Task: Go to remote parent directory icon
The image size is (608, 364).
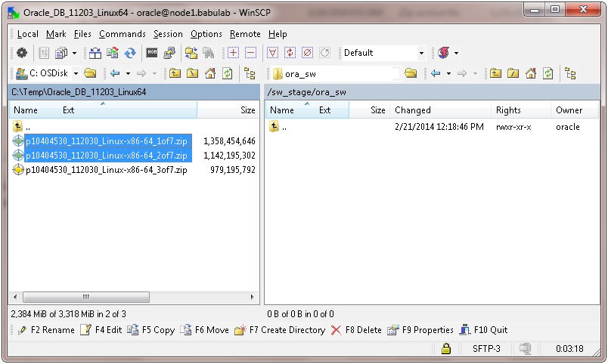Action: pos(495,73)
